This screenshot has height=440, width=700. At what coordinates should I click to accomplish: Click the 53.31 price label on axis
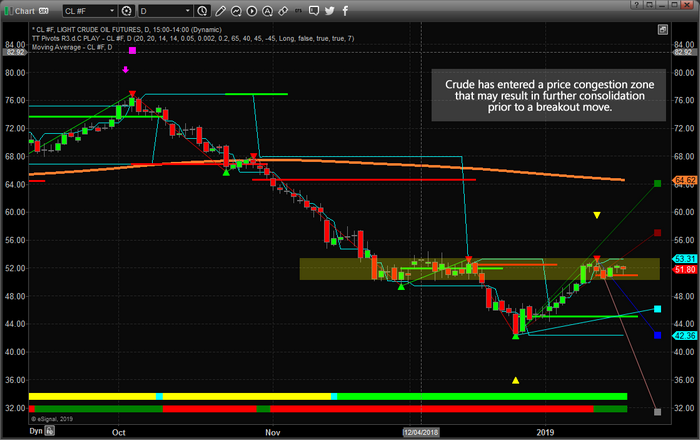(684, 258)
